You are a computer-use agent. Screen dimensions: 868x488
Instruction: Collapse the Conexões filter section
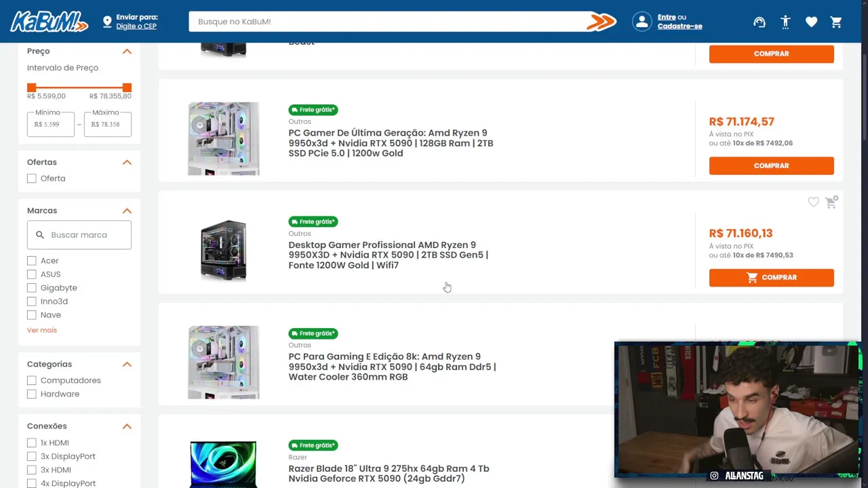tap(127, 426)
